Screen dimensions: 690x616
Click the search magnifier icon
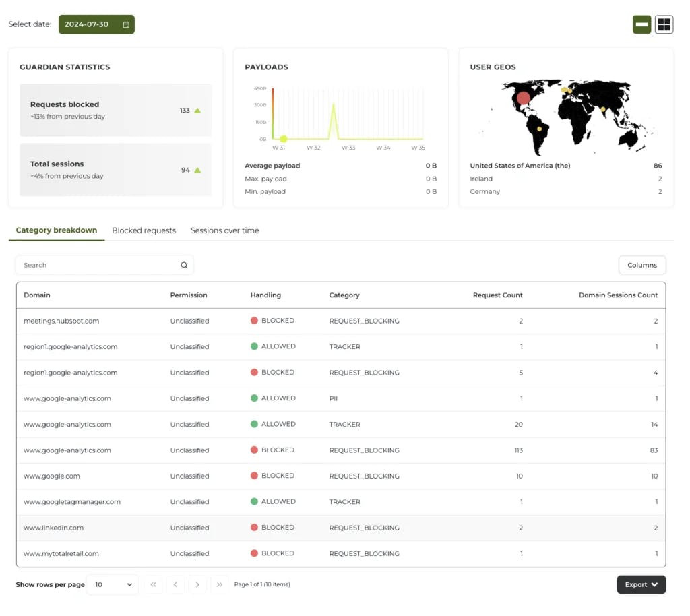[x=184, y=266]
